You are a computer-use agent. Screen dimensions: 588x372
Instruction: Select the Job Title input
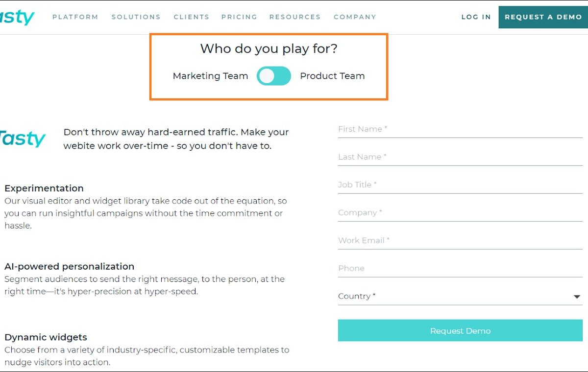pos(460,185)
